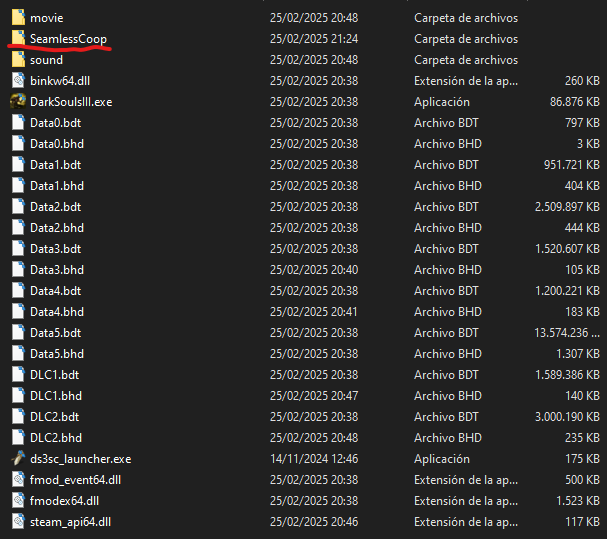Select the file name DLC2.bdt
The image size is (607, 539).
click(55, 417)
